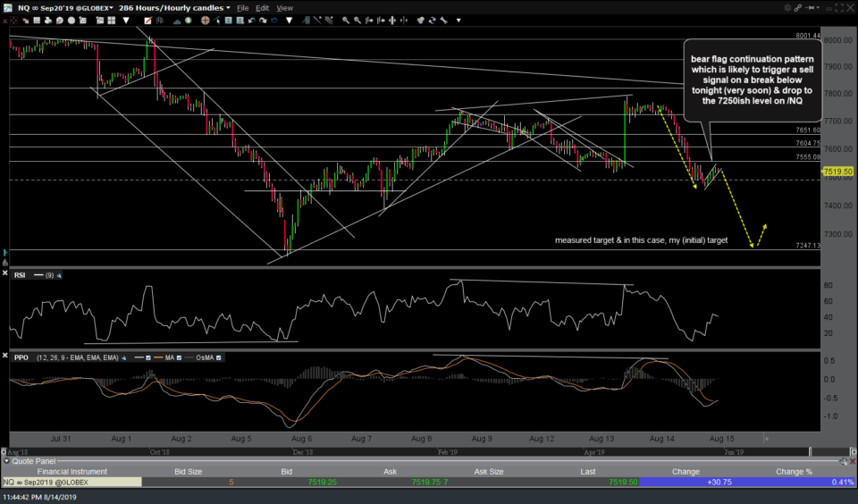Click the wrench settings icon
858x504 pixels.
[x=444, y=21]
